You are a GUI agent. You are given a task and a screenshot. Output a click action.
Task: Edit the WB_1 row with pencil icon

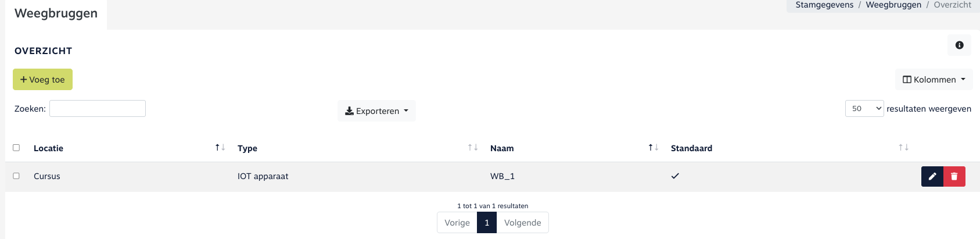(x=932, y=176)
